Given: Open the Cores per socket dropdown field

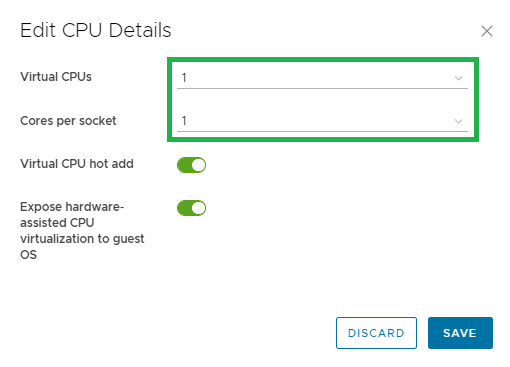Looking at the screenshot, I should click(x=322, y=121).
